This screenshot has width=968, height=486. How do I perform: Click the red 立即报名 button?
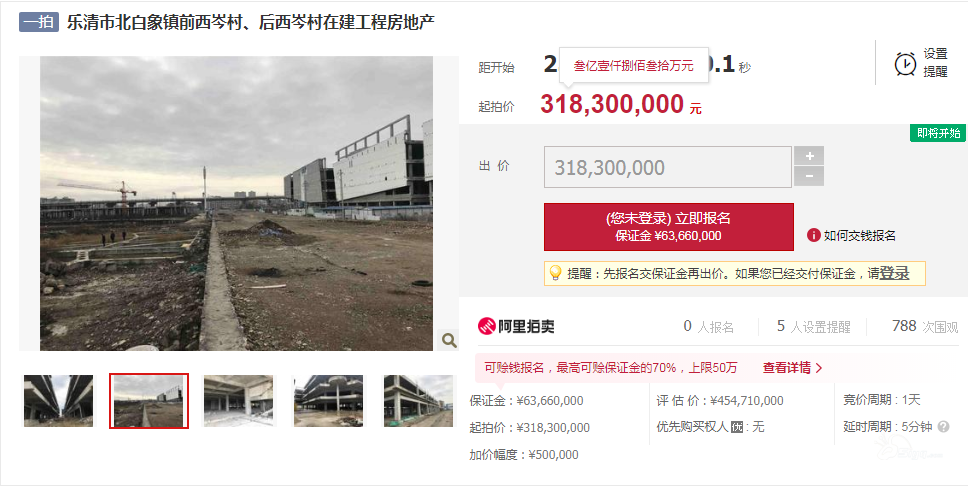pos(669,227)
